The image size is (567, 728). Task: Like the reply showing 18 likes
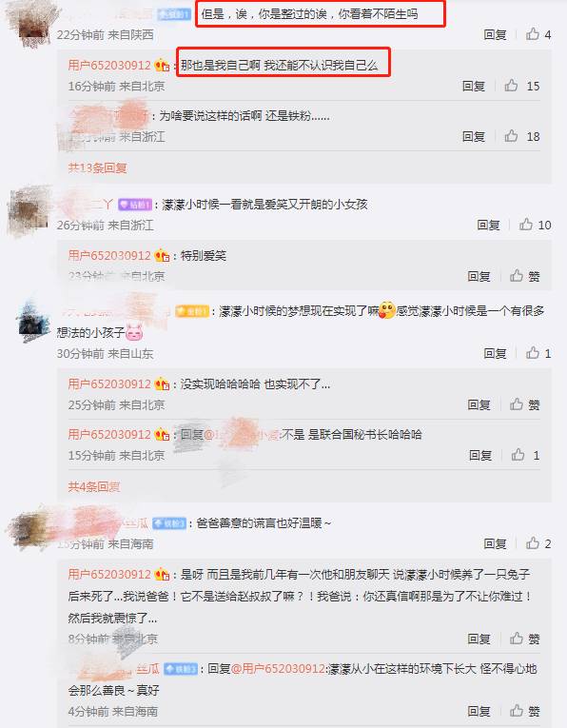pyautogui.click(x=522, y=136)
